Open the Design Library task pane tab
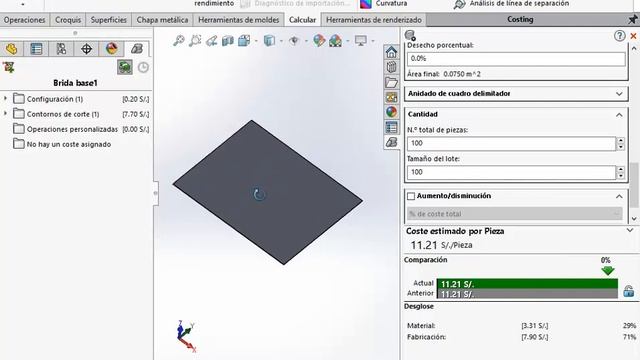Screen dimensions: 640x360 [391, 67]
